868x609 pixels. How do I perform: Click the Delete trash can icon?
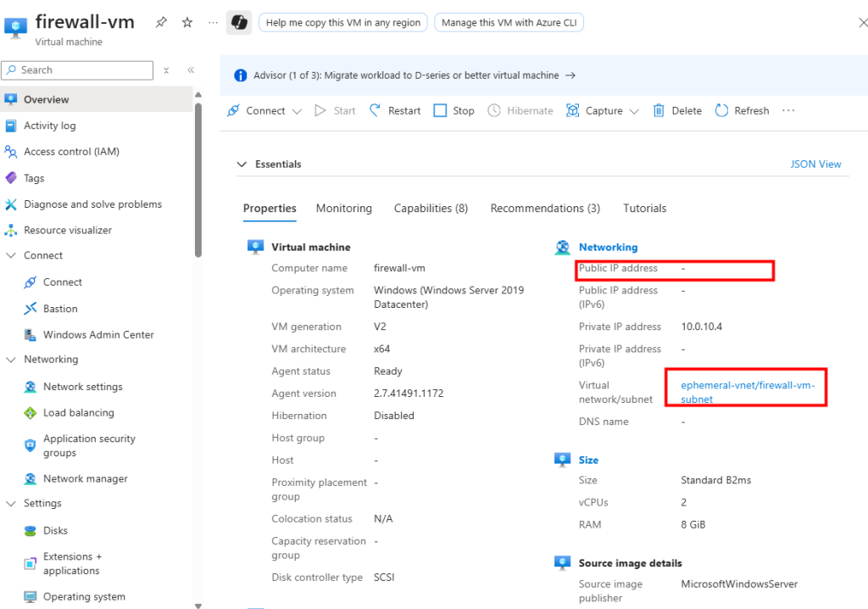click(x=658, y=110)
